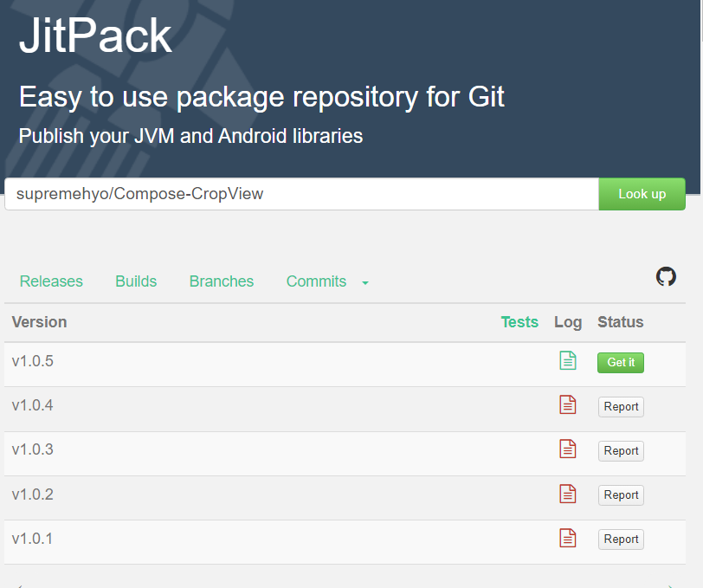The height and width of the screenshot is (588, 703).
Task: Click the Tests column header link
Action: click(x=519, y=322)
